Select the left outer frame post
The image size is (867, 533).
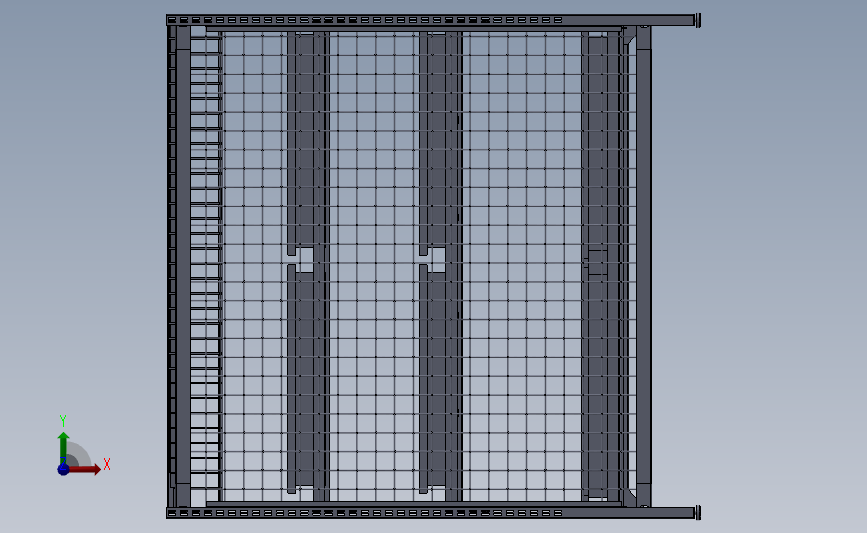[183, 266]
